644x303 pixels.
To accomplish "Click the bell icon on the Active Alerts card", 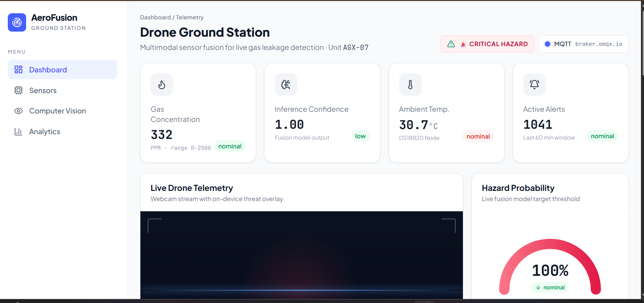I will (x=534, y=85).
